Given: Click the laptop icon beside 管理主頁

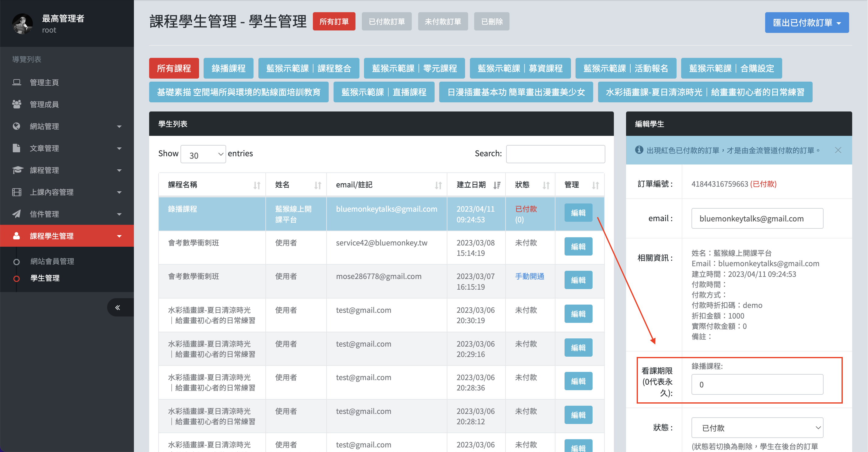Looking at the screenshot, I should coord(16,82).
